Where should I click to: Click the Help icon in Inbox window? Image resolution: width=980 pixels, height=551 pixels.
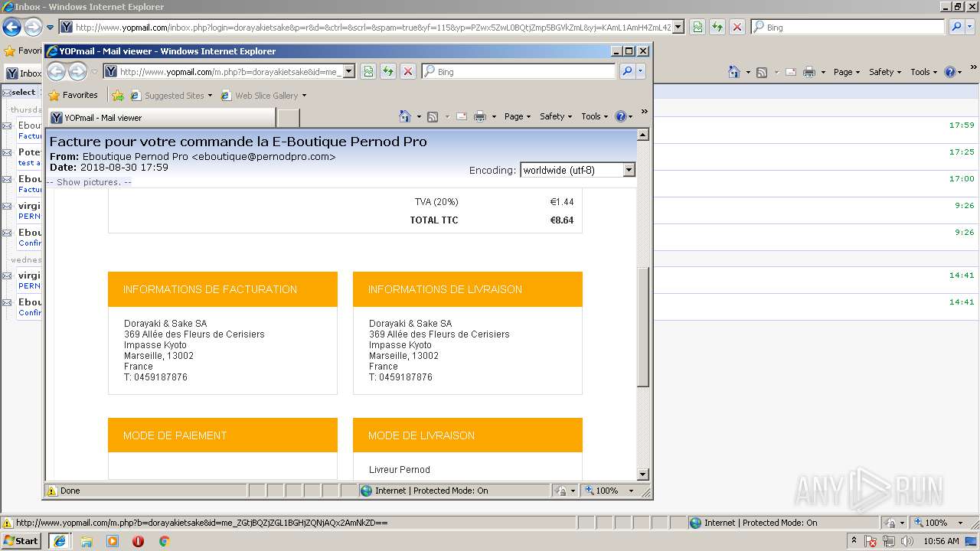pyautogui.click(x=949, y=72)
